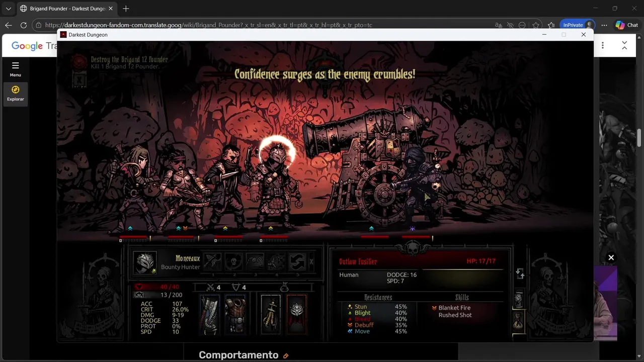Click the crossed swords weapon level icon
The image size is (644, 362).
(211, 287)
